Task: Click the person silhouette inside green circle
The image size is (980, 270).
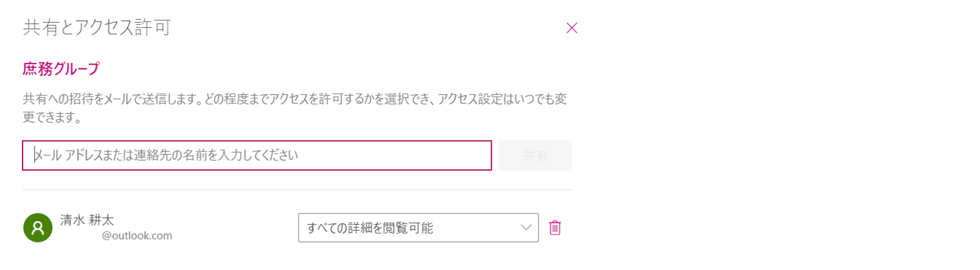Action: tap(38, 228)
